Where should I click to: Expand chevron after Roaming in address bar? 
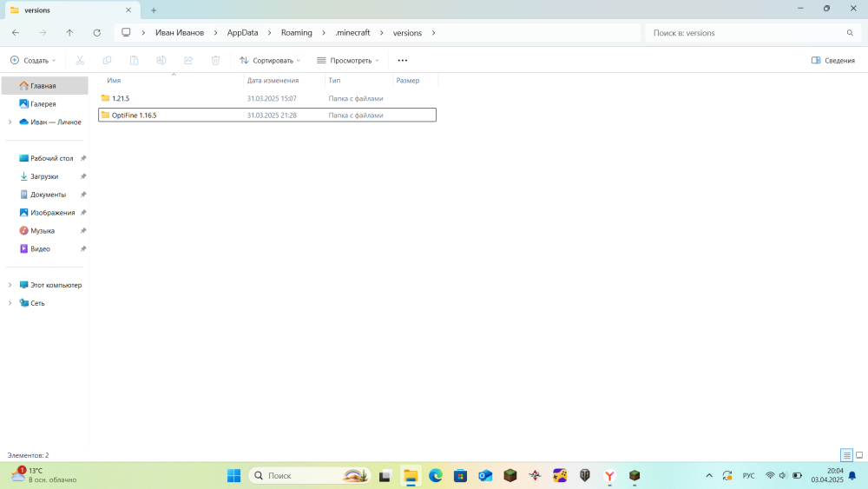click(x=324, y=33)
